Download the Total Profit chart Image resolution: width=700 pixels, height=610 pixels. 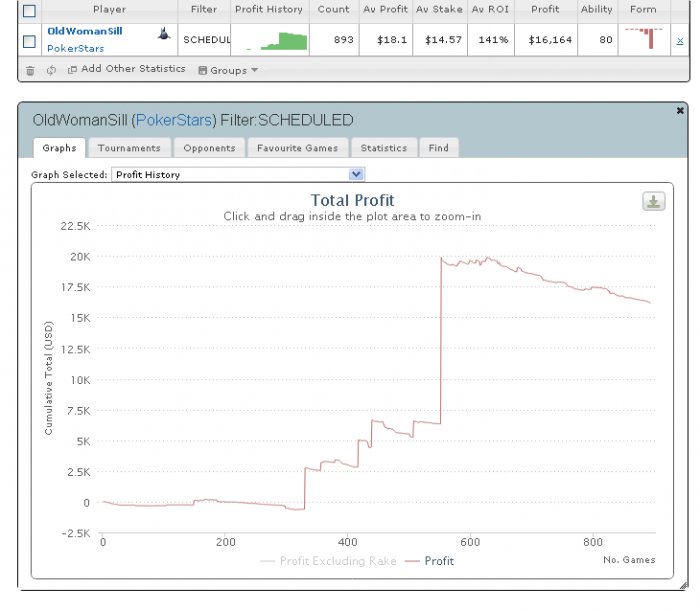coord(654,201)
